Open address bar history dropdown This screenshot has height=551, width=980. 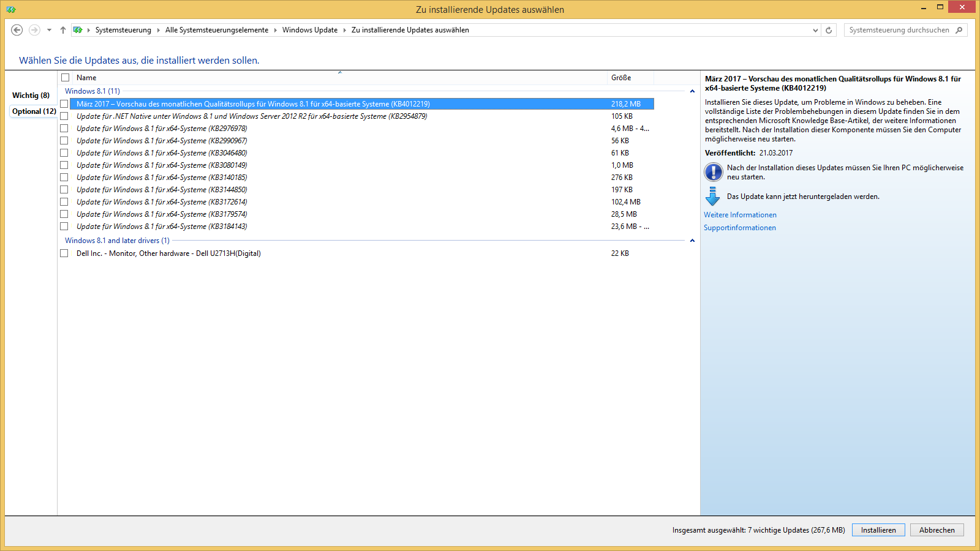815,30
